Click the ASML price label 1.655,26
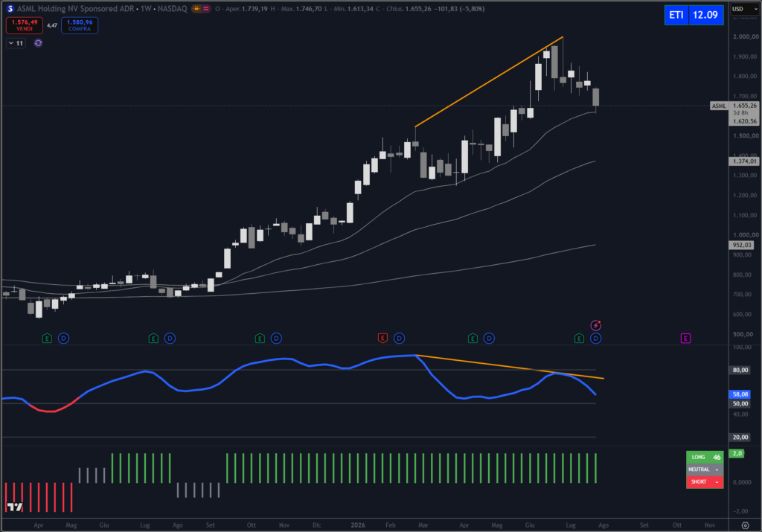 coord(744,106)
